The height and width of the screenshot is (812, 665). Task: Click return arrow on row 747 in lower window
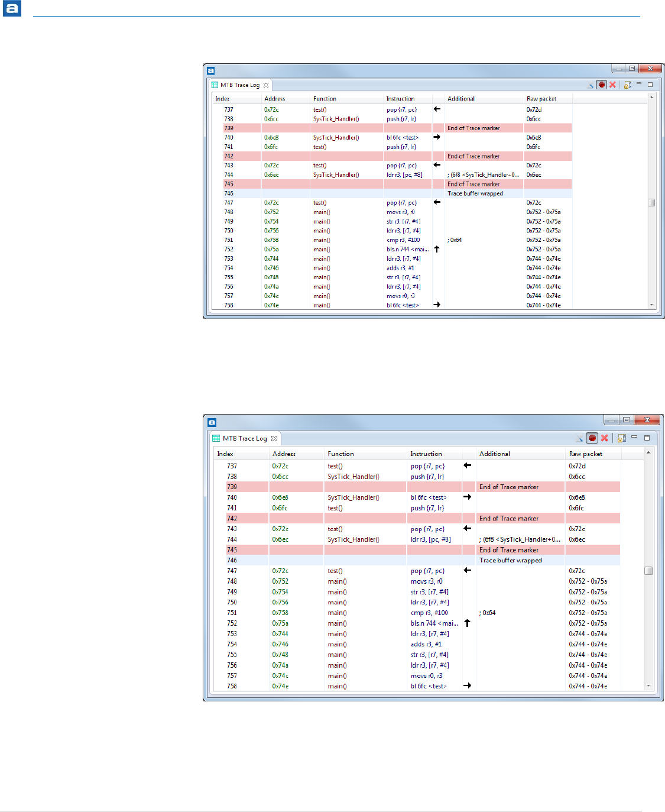[x=467, y=570]
